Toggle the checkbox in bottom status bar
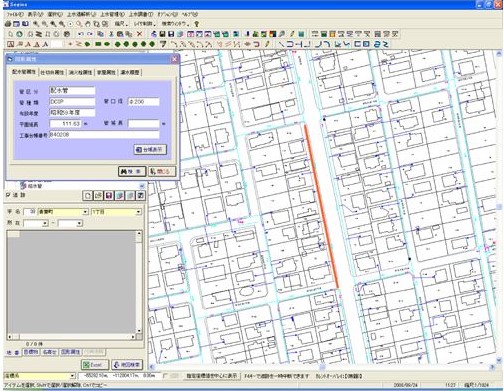This screenshot has height=391, width=504. coord(165,376)
